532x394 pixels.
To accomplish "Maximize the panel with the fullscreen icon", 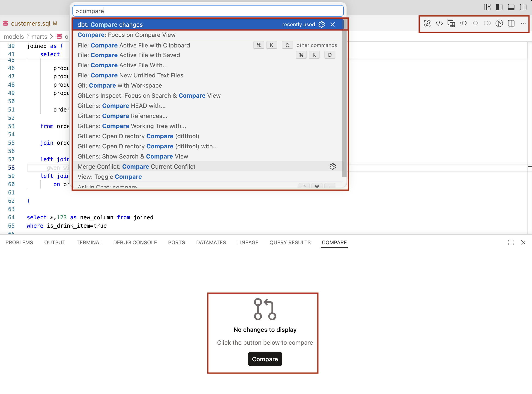I will (511, 242).
